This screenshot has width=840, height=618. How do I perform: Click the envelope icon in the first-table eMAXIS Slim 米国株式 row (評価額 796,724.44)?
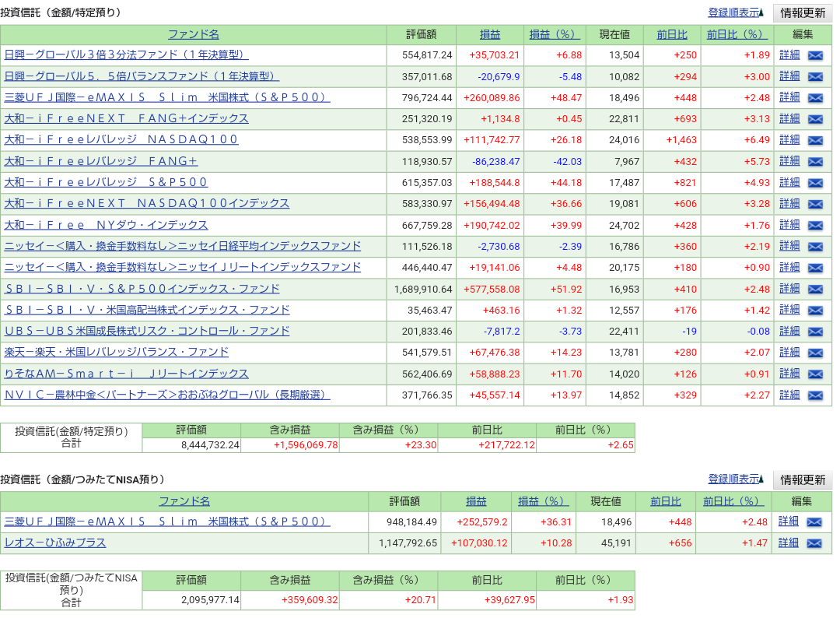[x=815, y=98]
